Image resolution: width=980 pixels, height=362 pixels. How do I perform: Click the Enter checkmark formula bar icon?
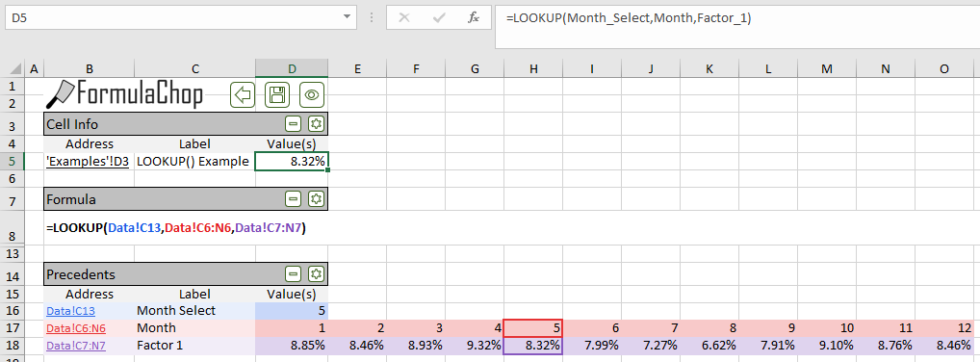point(439,17)
